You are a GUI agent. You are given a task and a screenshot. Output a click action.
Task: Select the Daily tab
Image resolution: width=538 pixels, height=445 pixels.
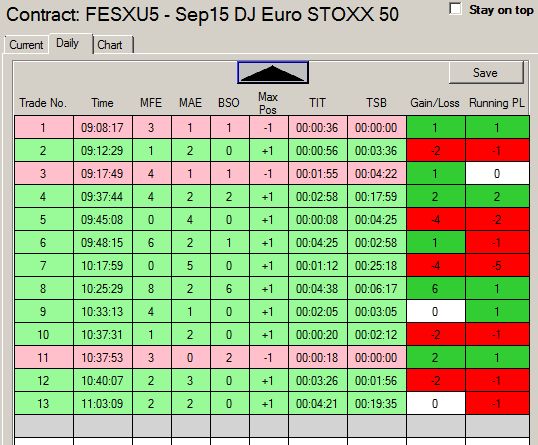coord(70,43)
